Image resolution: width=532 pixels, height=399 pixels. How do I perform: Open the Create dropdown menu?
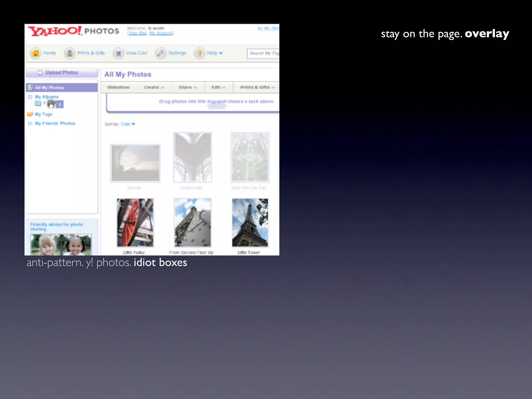pos(154,87)
